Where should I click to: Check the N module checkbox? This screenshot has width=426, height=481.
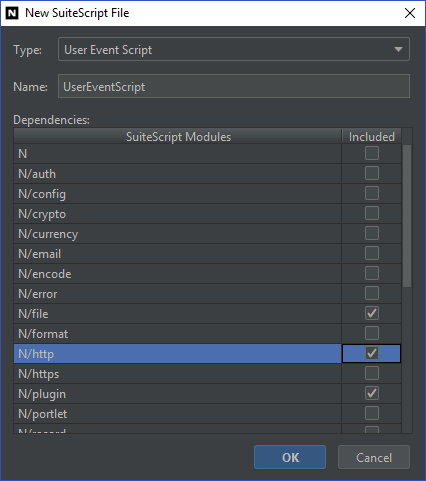pos(372,153)
